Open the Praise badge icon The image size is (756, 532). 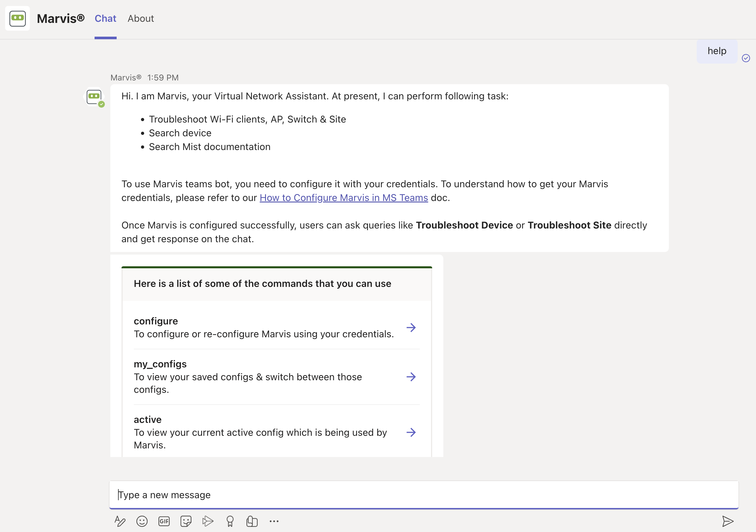[x=230, y=521]
